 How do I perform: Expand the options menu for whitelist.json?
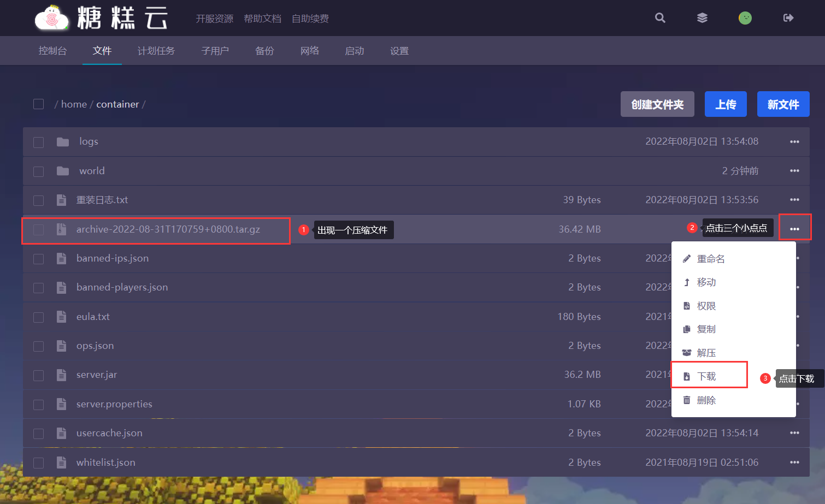(x=794, y=463)
